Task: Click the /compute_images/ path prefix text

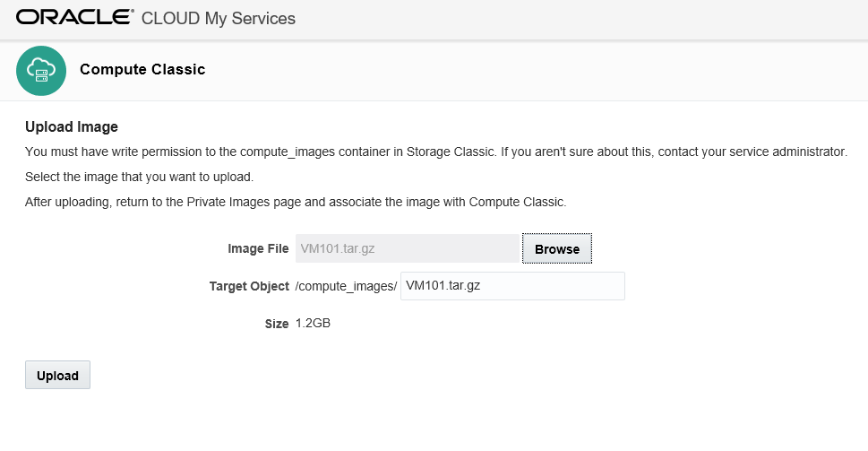Action: click(346, 286)
